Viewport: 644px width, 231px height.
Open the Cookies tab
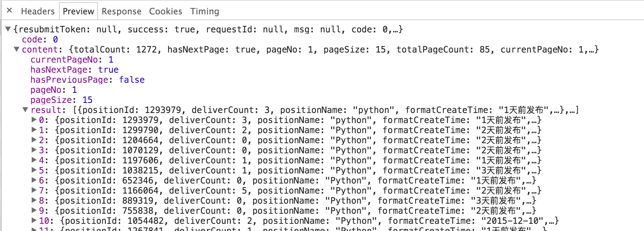pos(166,11)
